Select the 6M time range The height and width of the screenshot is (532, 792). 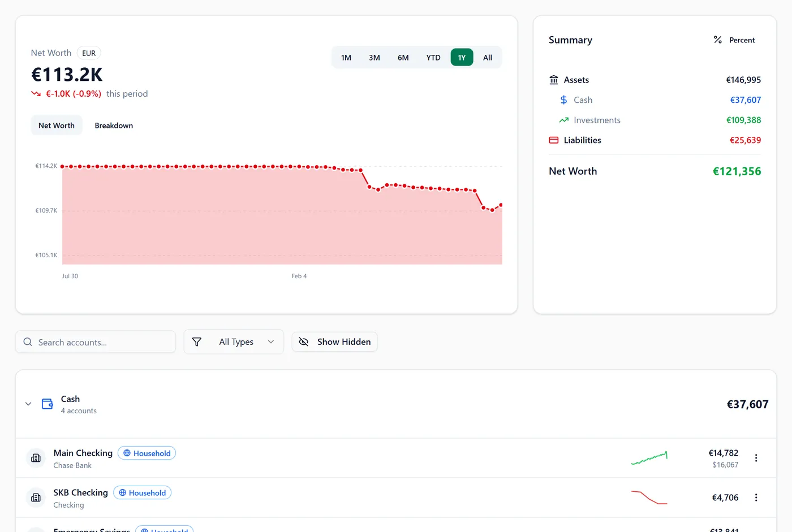click(403, 58)
